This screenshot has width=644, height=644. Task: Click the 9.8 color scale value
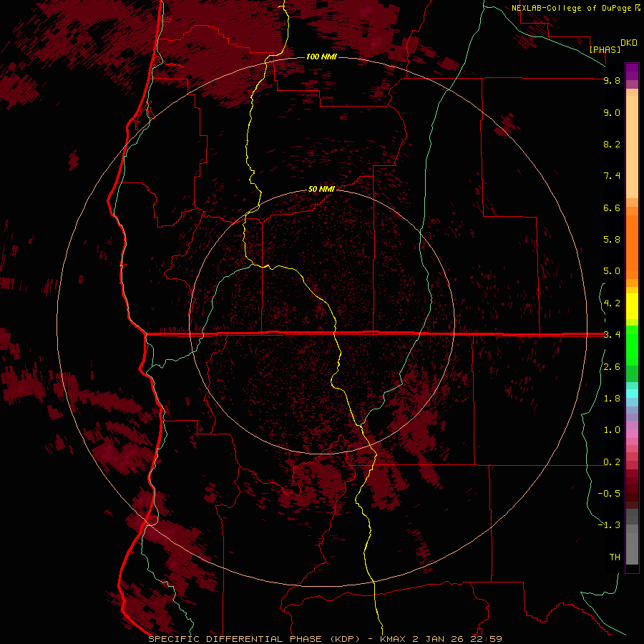[x=612, y=80]
